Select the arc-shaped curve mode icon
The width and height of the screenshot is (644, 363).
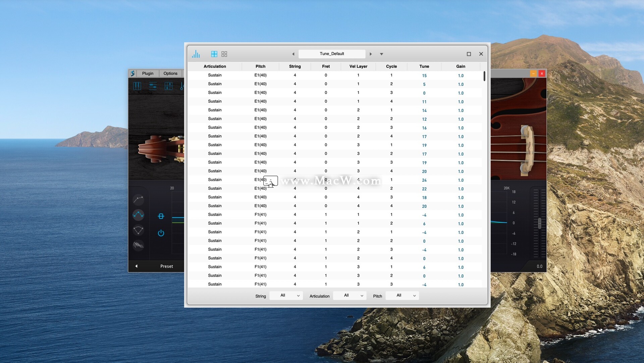(x=138, y=230)
